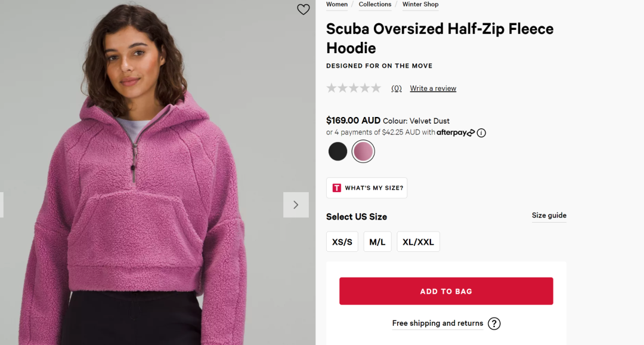This screenshot has height=345, width=644.
Task: Click What's My Size button
Action: click(x=367, y=188)
